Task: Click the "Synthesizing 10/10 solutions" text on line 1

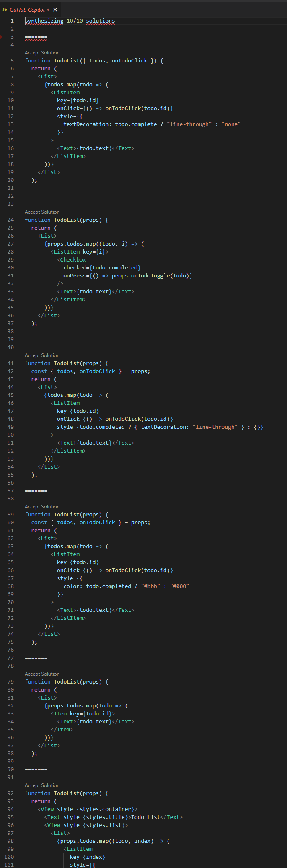Action: point(70,21)
